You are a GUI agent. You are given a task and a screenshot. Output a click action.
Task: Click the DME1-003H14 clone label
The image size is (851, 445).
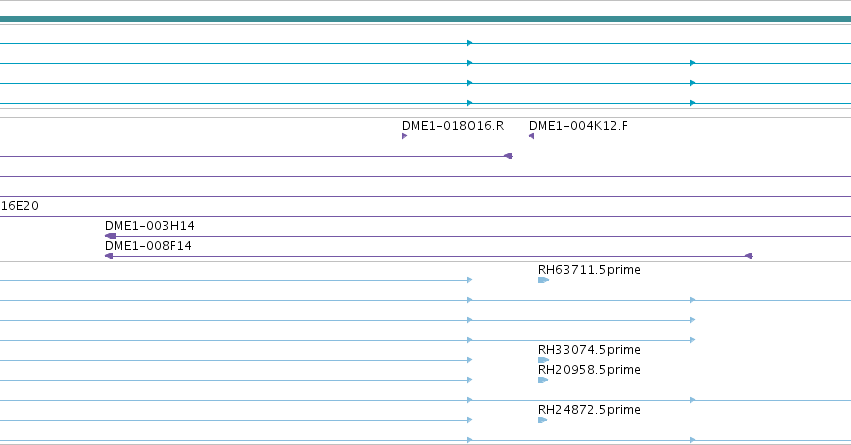[149, 226]
